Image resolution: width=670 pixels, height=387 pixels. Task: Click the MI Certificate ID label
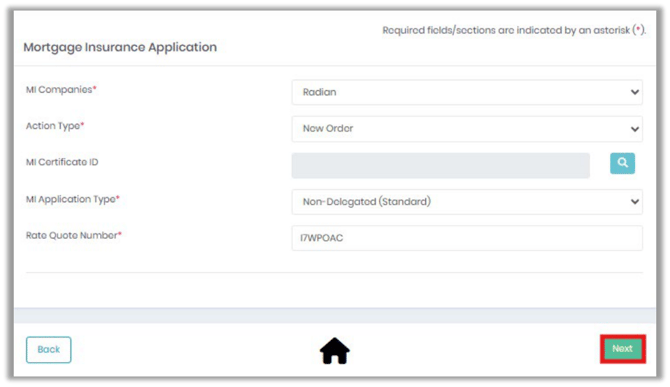[62, 162]
